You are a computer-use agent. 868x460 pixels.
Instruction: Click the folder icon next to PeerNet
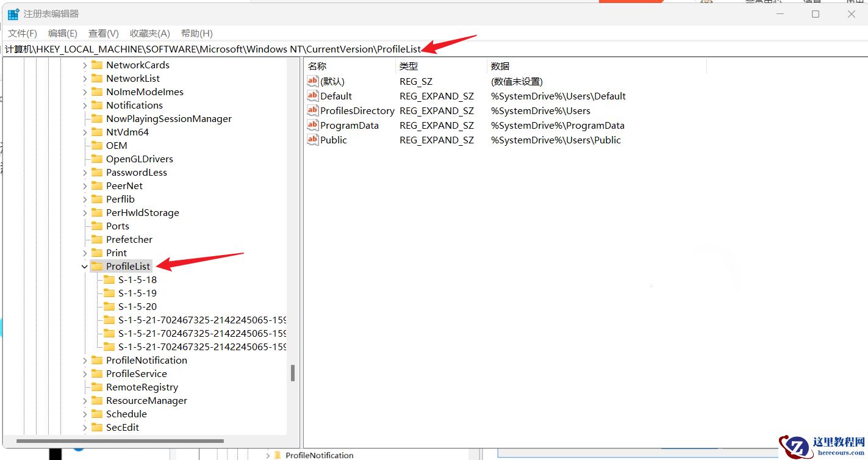point(96,185)
